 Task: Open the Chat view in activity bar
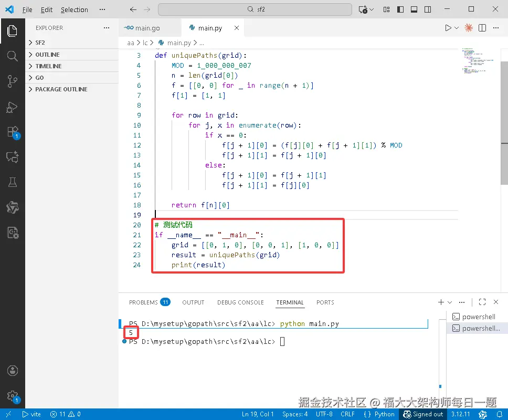[12, 157]
